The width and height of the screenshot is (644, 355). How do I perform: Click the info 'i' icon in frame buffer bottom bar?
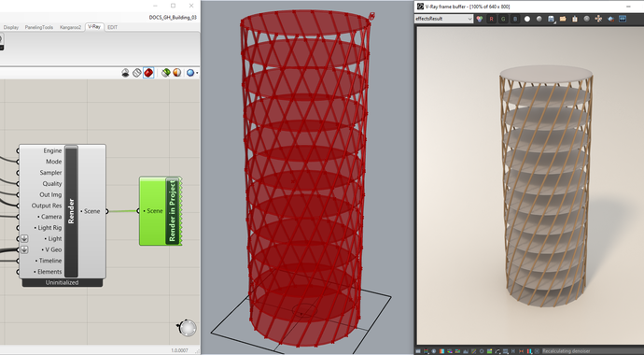(434, 351)
